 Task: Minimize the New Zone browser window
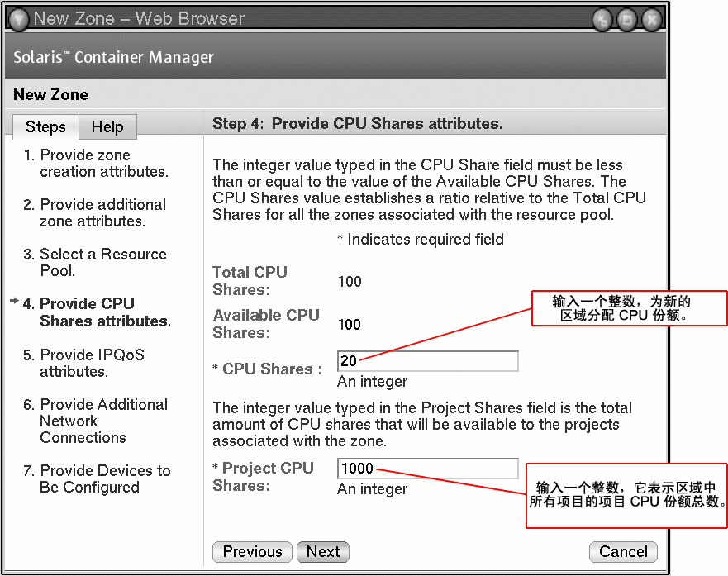(x=602, y=20)
